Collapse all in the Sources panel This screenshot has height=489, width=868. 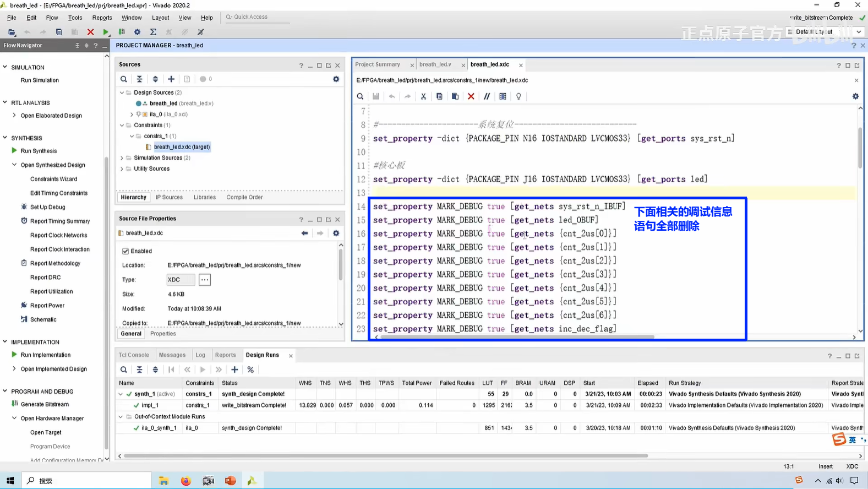139,79
